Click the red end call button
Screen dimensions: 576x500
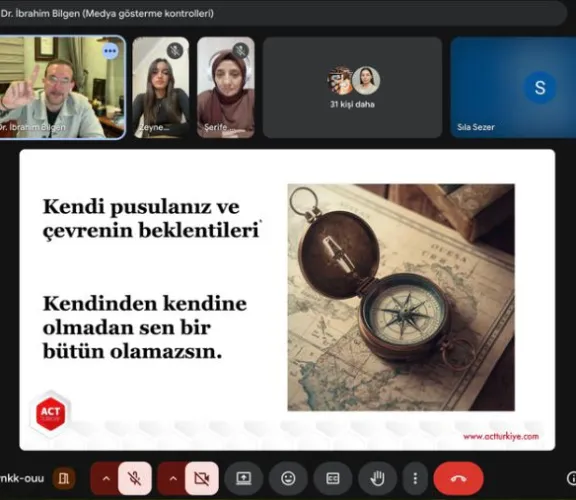(x=458, y=478)
